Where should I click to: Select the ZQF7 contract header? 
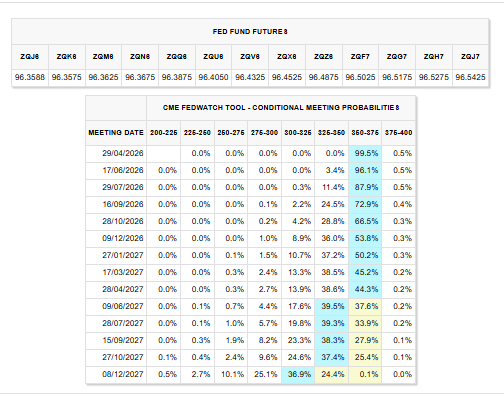click(360, 57)
